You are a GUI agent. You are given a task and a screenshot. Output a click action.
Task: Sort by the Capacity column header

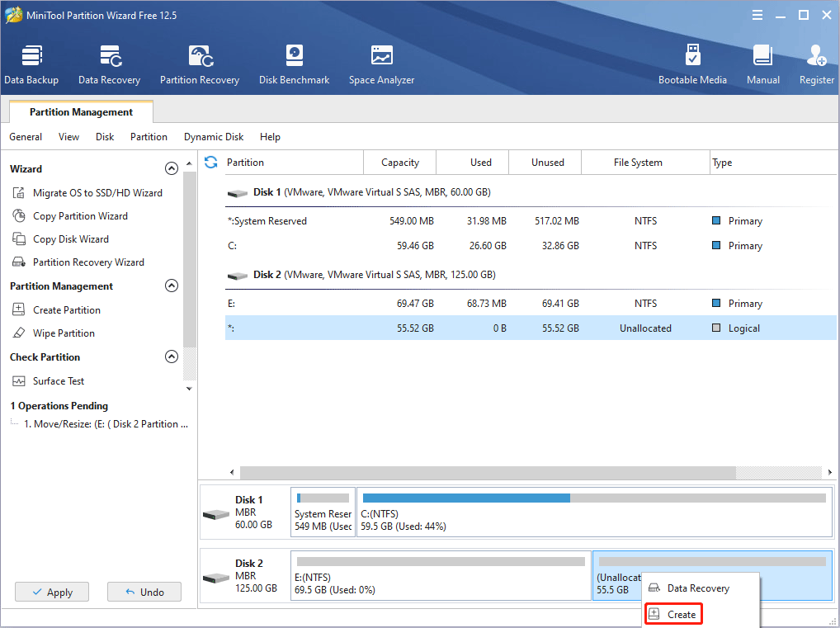(399, 163)
